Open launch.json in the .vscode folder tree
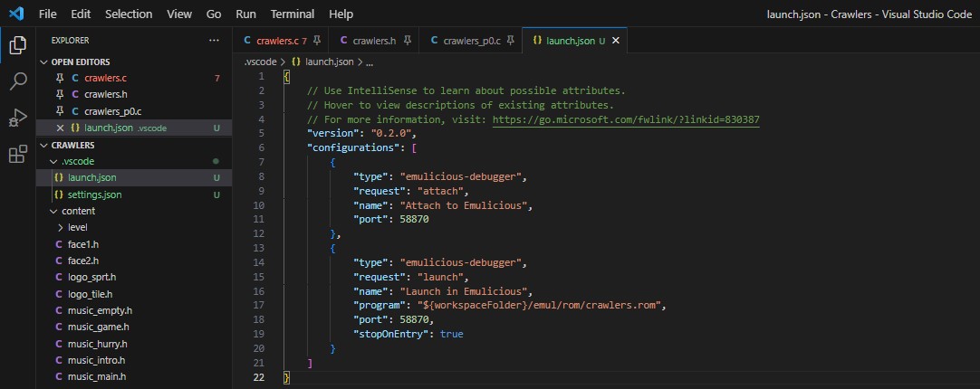Viewport: 980px width, 389px height. click(x=134, y=177)
